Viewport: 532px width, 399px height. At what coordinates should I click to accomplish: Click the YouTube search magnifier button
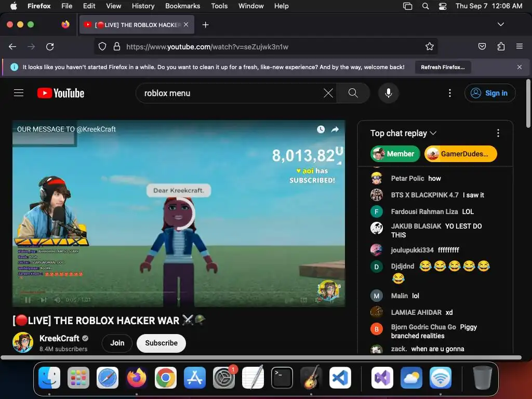353,93
